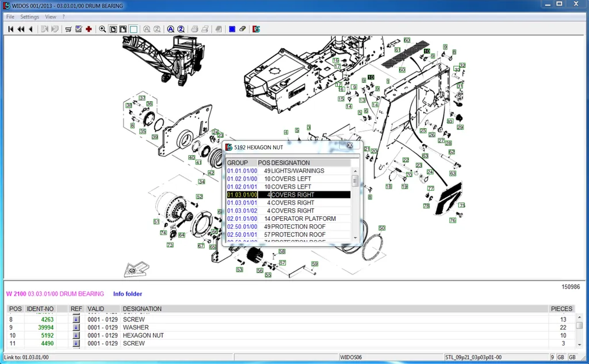Screen dimensions: 589x364
Task: Click parts table scrollbar up arrow
Action: (579, 317)
